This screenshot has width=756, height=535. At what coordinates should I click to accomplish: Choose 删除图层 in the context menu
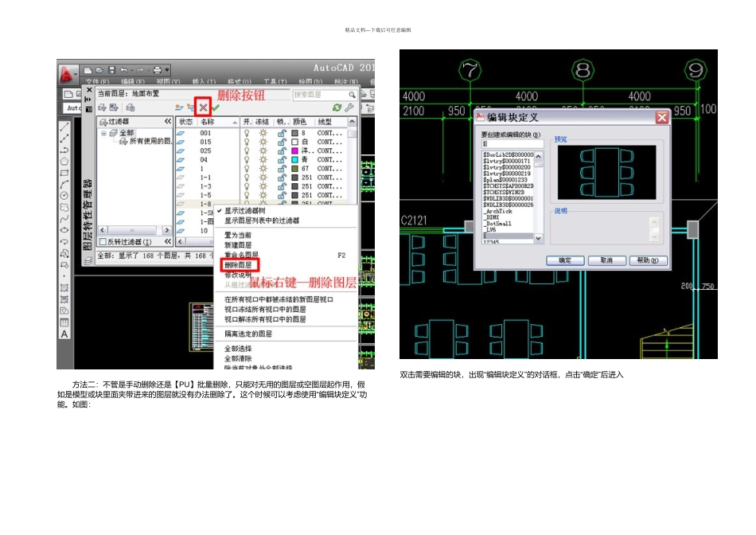pos(238,265)
